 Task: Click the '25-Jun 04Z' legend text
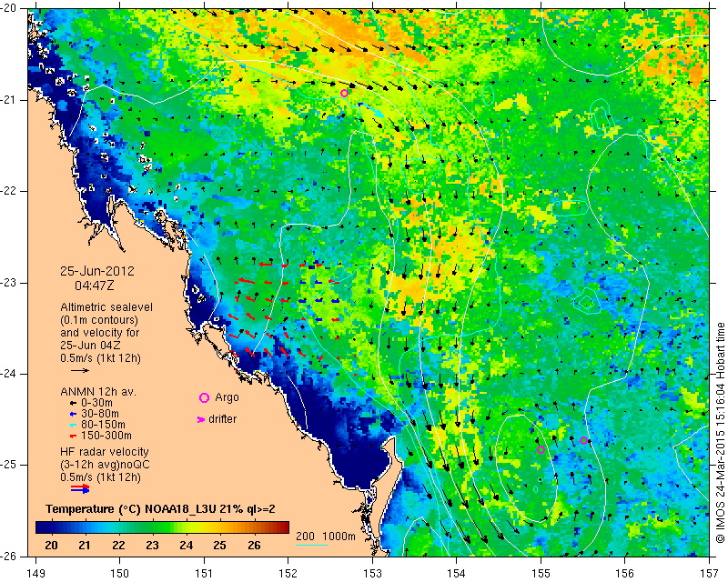89,346
